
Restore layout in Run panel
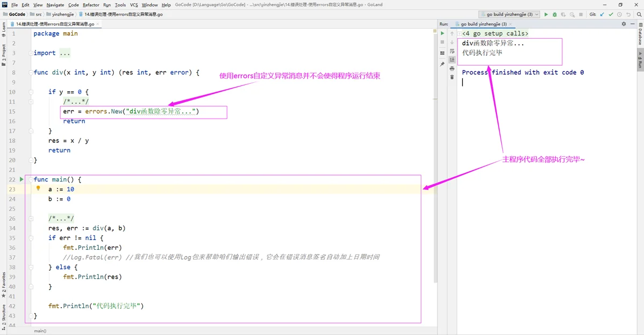[x=442, y=53]
